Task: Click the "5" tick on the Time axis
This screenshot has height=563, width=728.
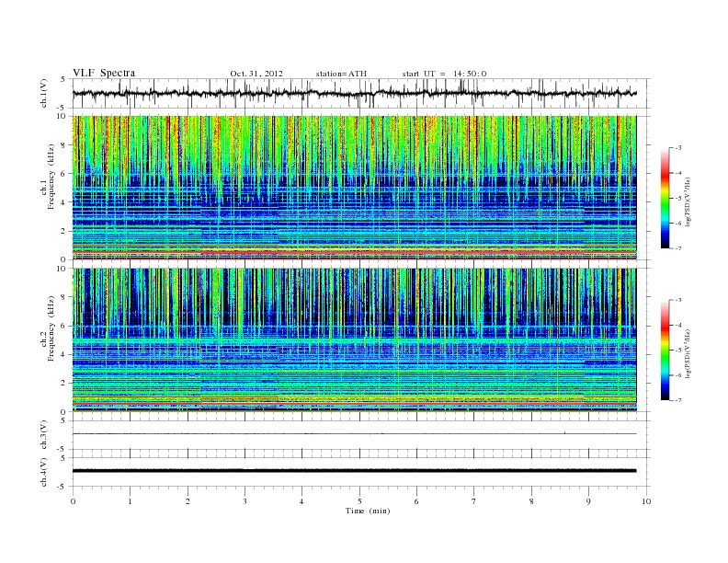Action: coord(359,501)
